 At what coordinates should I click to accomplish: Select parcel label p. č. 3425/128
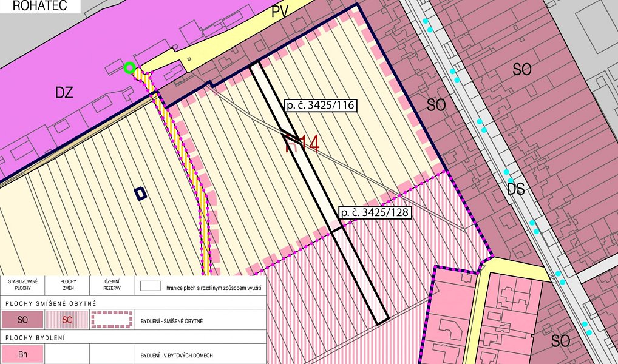(375, 213)
